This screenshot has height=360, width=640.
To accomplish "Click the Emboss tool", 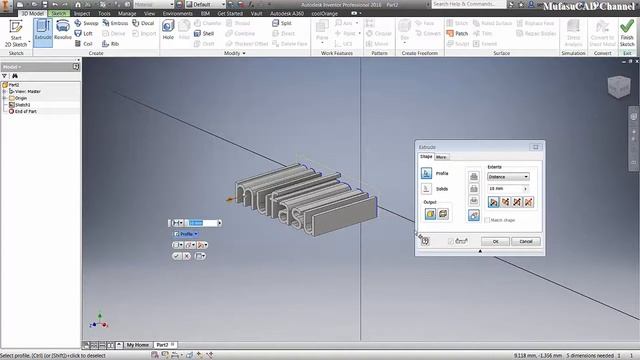I will click(x=115, y=23).
